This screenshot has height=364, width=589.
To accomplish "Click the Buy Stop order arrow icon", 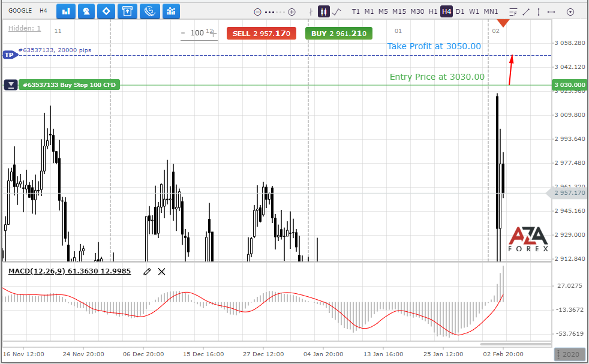I will point(11,85).
